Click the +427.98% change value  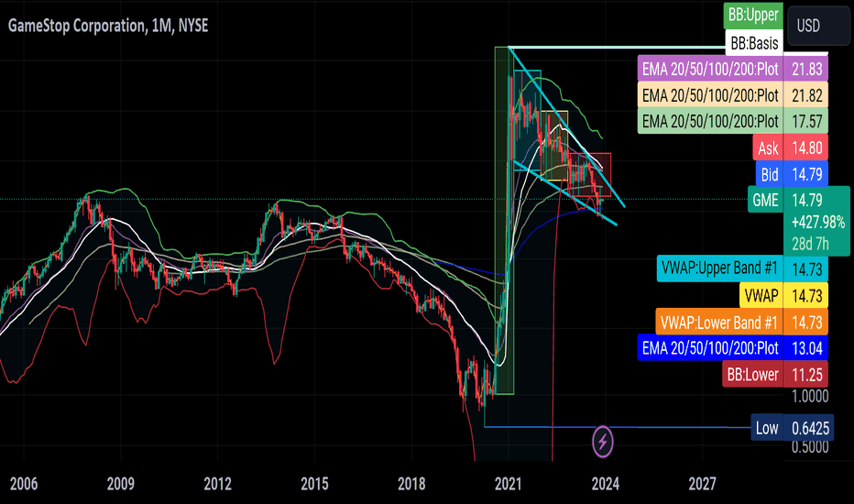pos(818,223)
